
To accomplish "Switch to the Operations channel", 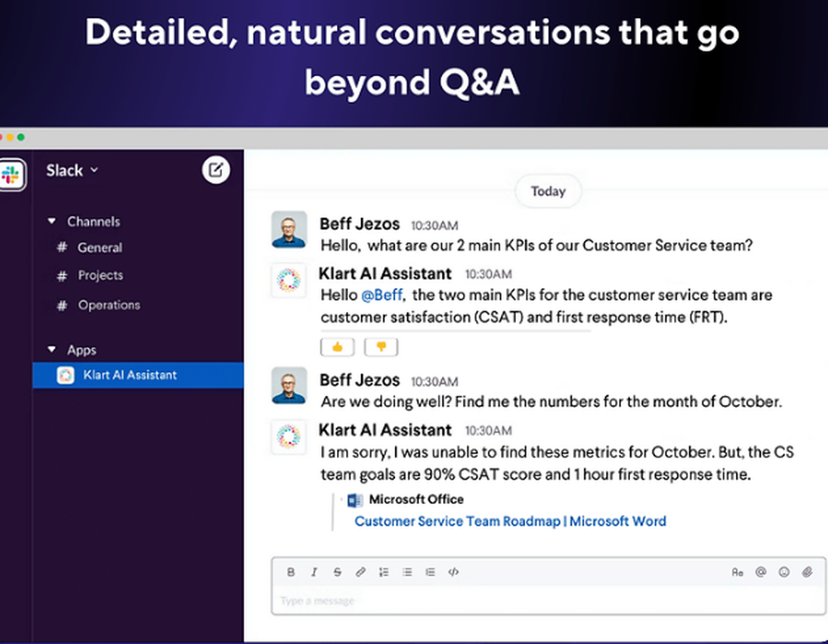I will (108, 305).
